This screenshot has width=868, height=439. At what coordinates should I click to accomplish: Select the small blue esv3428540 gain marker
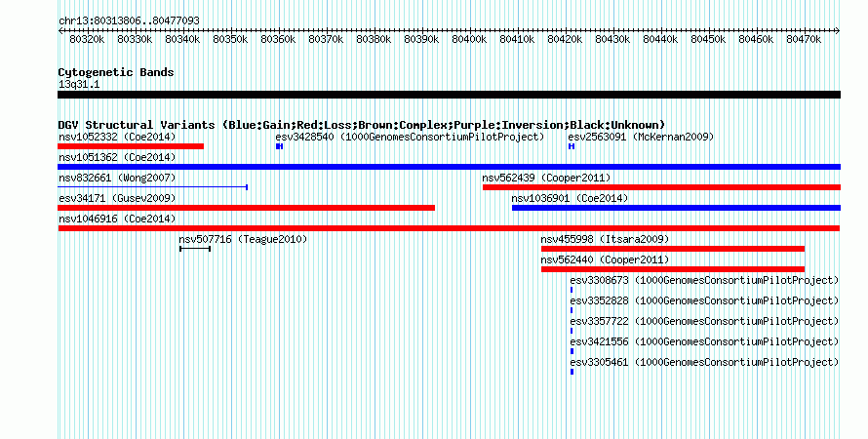[280, 146]
